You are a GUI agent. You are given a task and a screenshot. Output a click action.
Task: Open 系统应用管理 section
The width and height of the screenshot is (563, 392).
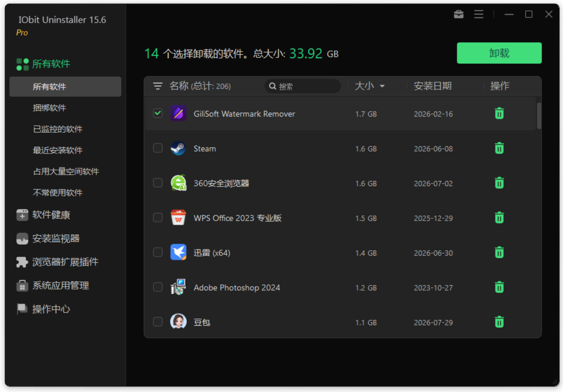(53, 286)
